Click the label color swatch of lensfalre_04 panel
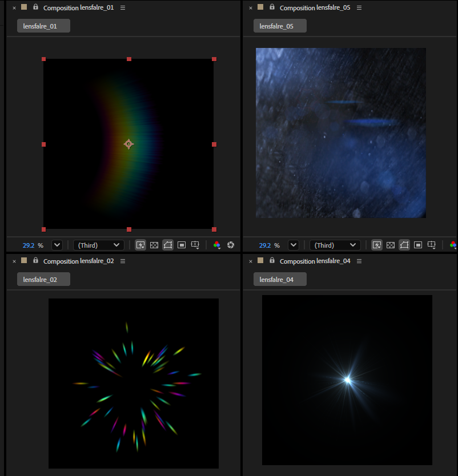The width and height of the screenshot is (458, 476). 260,260
